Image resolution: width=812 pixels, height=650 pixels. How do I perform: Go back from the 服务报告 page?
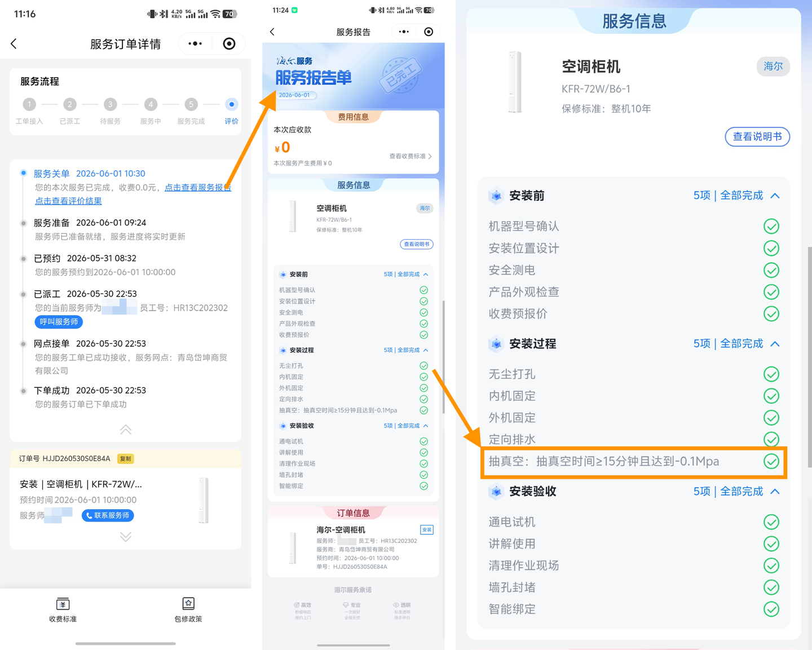point(272,32)
